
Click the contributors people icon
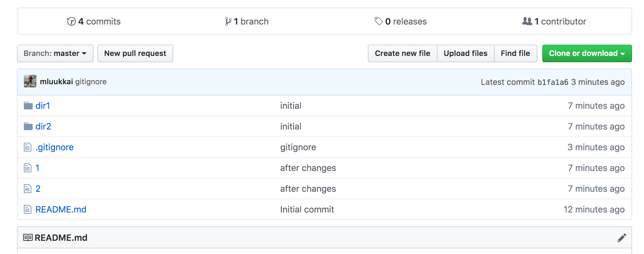pyautogui.click(x=527, y=21)
